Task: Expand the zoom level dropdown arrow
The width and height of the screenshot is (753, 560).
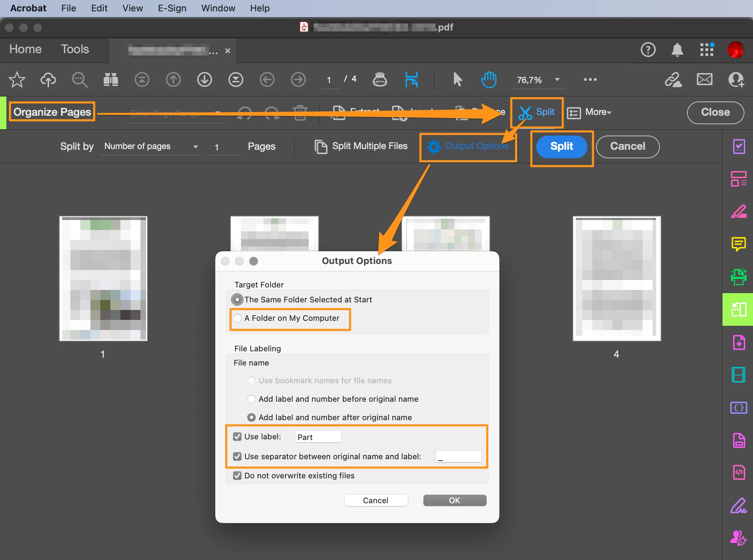Action: coord(557,79)
